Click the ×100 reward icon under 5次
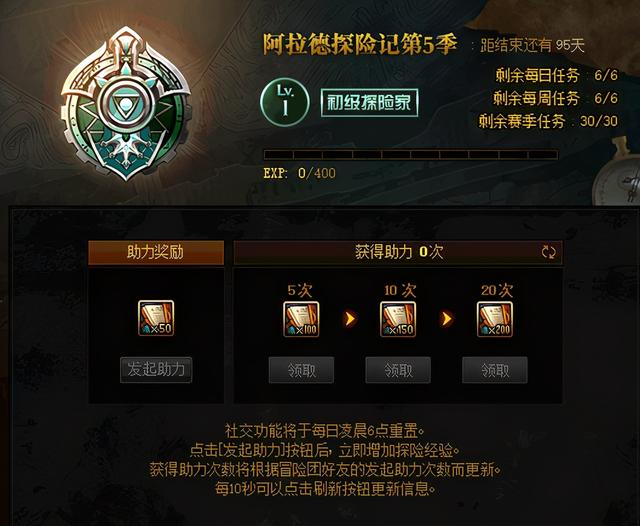This screenshot has width=640, height=526. [301, 319]
